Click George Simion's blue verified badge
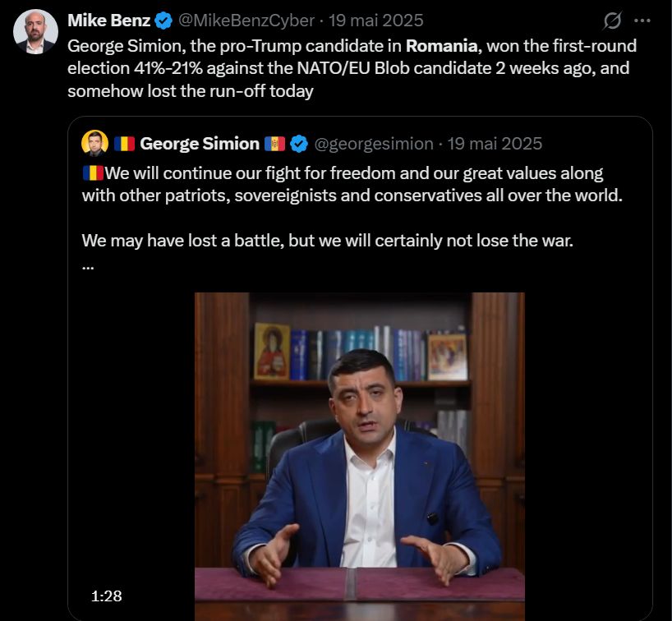 tap(299, 144)
